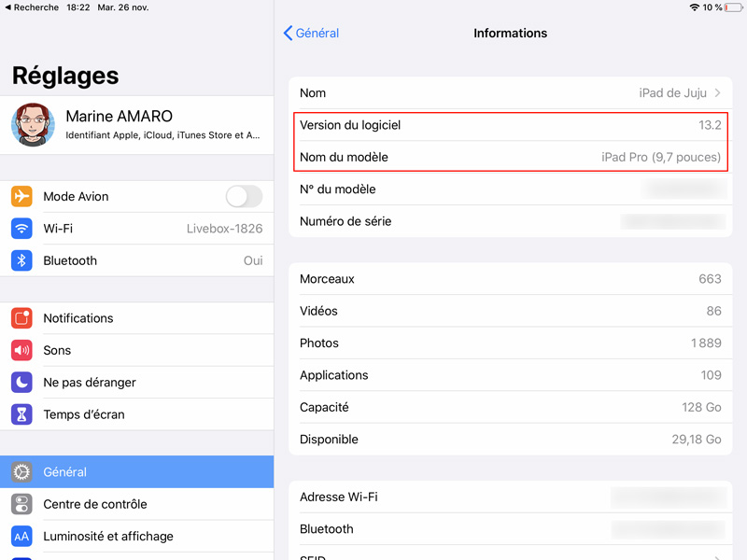Image resolution: width=747 pixels, height=560 pixels.
Task: Select the Général sidebar item
Action: tap(136, 472)
